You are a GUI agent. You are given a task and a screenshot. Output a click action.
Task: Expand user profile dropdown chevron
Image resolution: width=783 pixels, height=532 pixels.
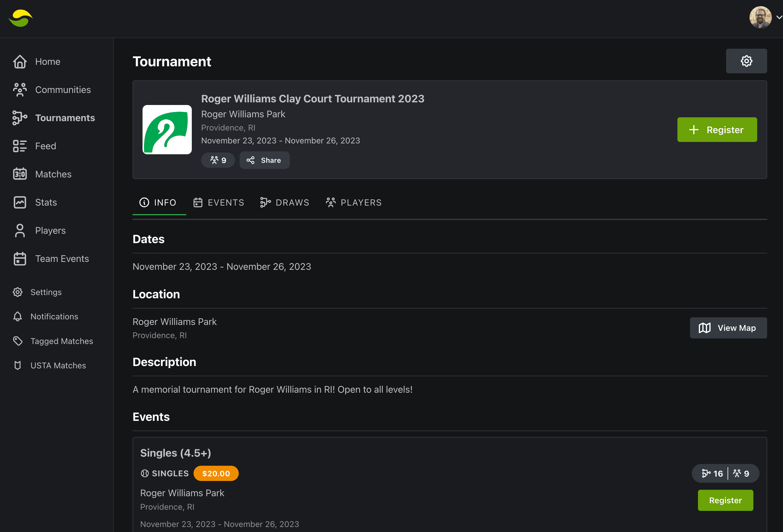(779, 17)
